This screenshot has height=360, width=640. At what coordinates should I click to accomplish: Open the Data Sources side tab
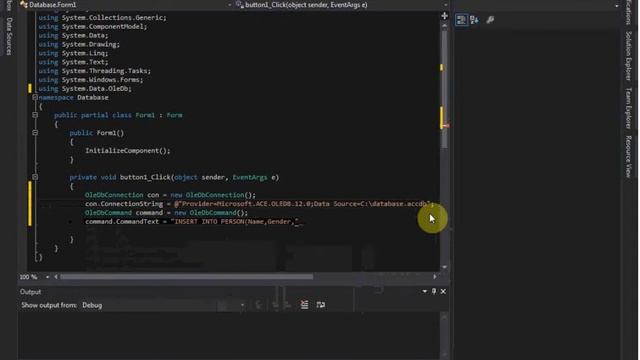(9, 36)
